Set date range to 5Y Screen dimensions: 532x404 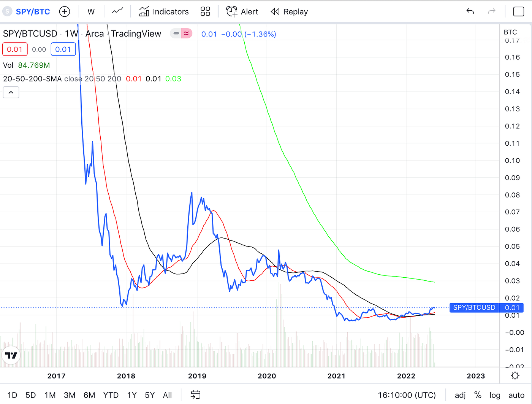pyautogui.click(x=150, y=395)
